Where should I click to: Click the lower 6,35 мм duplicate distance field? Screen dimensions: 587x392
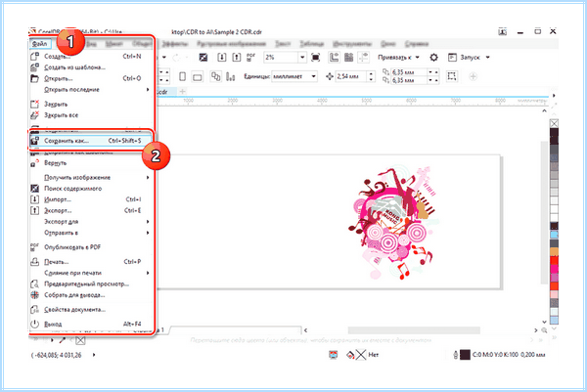click(409, 80)
